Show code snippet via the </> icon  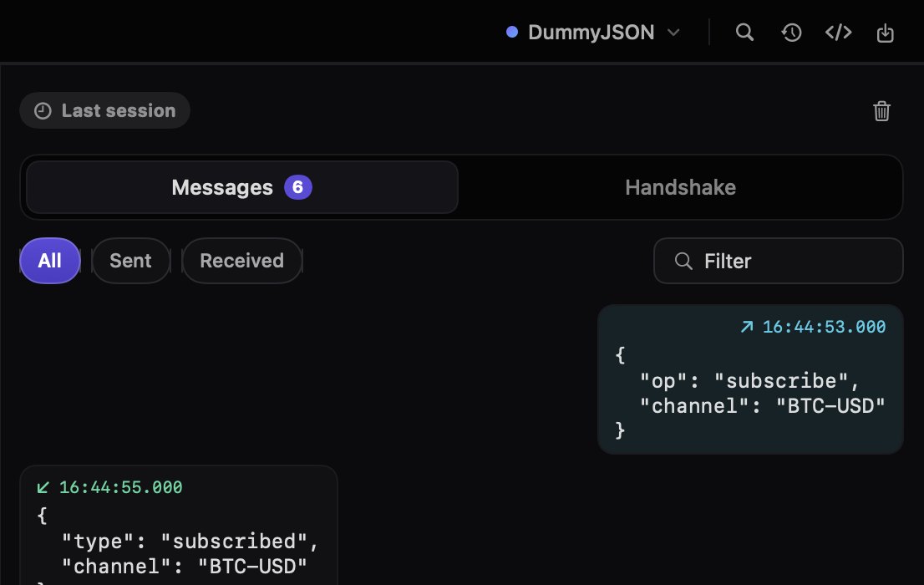pos(838,32)
